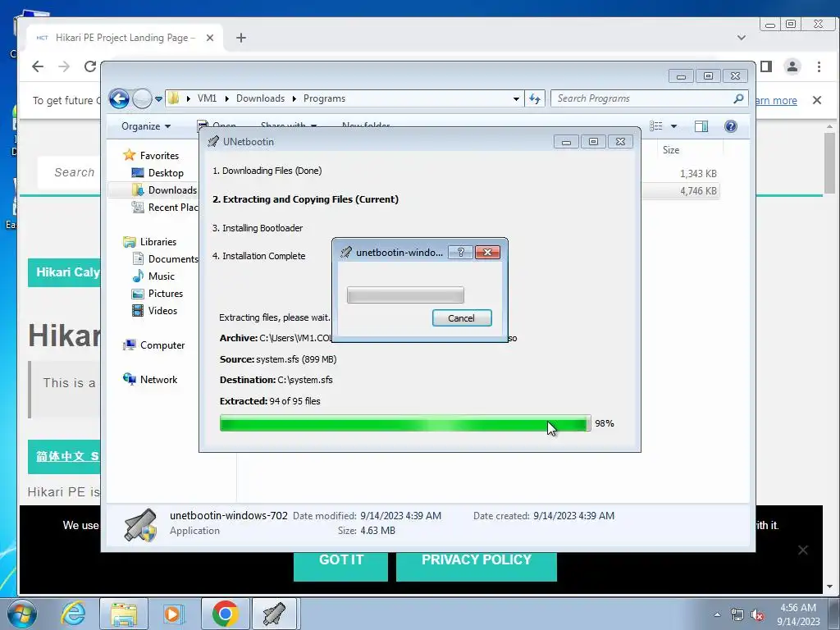Image resolution: width=840 pixels, height=630 pixels.
Task: Open the Windows Start menu
Action: click(x=22, y=614)
